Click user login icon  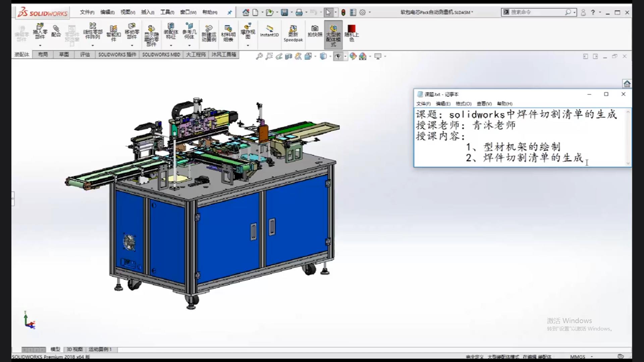[x=583, y=12]
